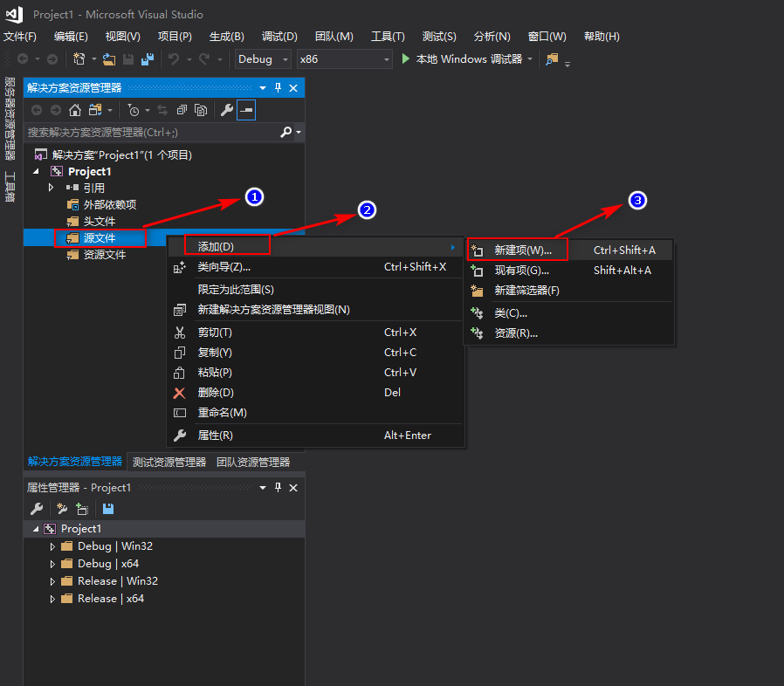The image size is (784, 686).
Task: Open the x86 platform dropdown
Action: [344, 59]
